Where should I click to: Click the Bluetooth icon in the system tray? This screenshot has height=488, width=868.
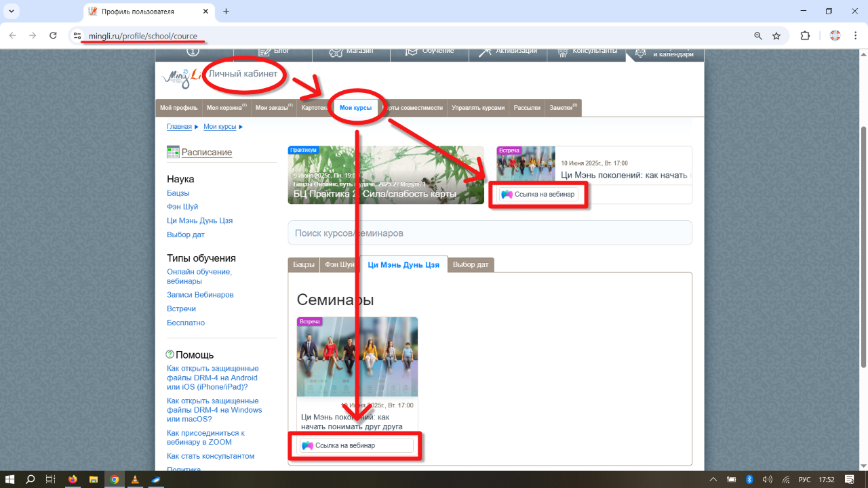(x=749, y=479)
